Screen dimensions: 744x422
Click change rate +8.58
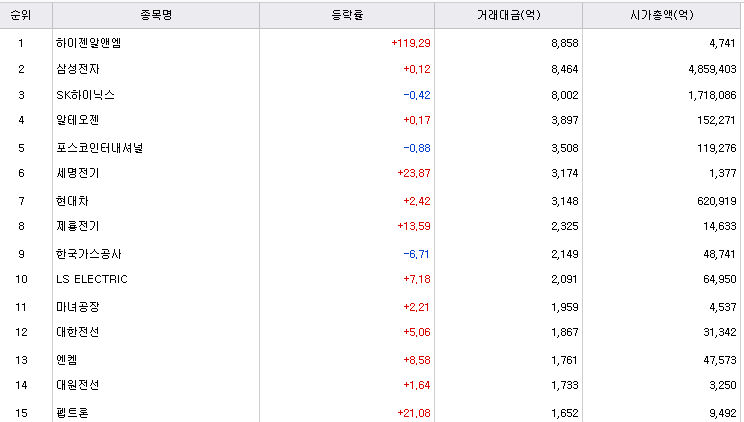[x=417, y=360]
